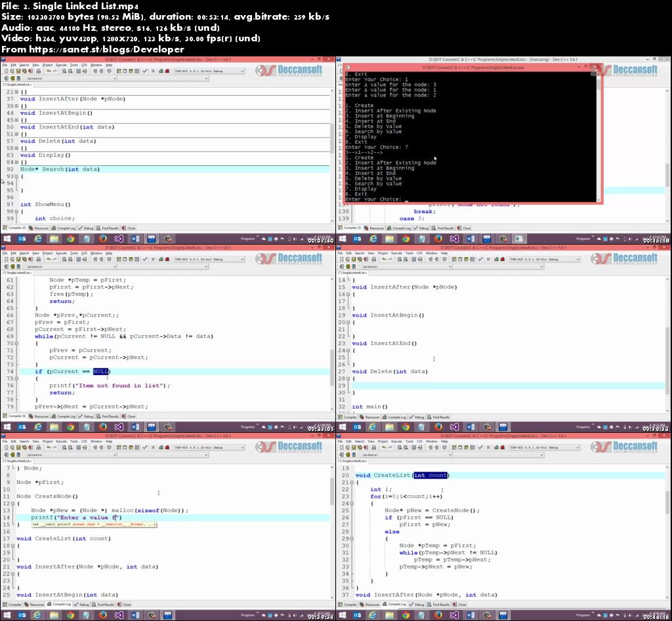Click Firefox taskbar icon in 'Item not found' frame
672x621 pixels.
click(103, 426)
